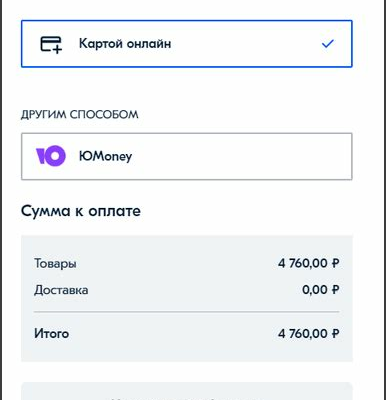Screen dimensions: 386x400
Task: Click the Доставка row label
Action: (x=61, y=290)
